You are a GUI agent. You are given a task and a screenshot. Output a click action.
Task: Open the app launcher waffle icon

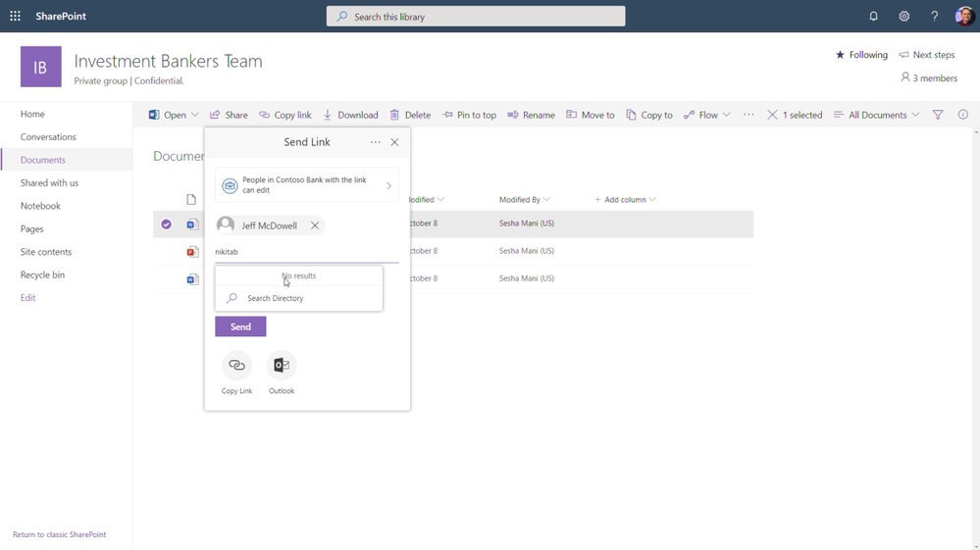click(15, 17)
